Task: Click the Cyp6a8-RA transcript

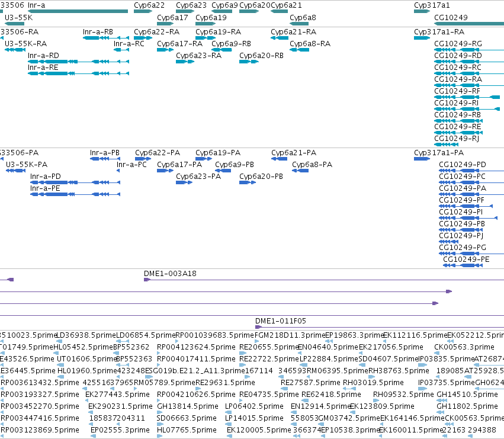Action: [x=300, y=50]
